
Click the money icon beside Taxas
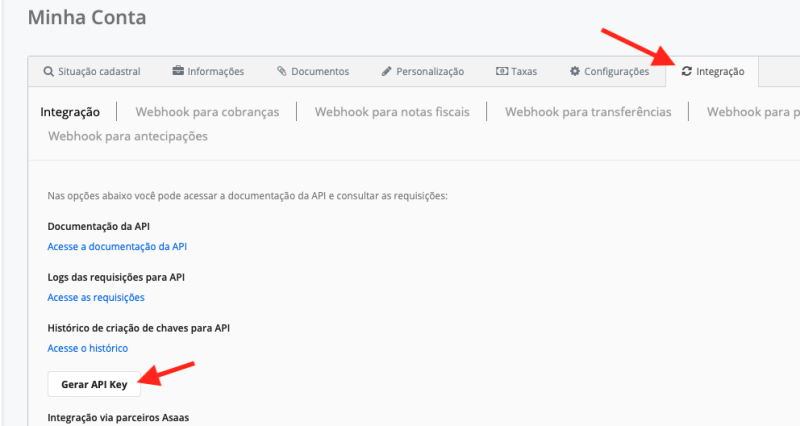tap(501, 72)
